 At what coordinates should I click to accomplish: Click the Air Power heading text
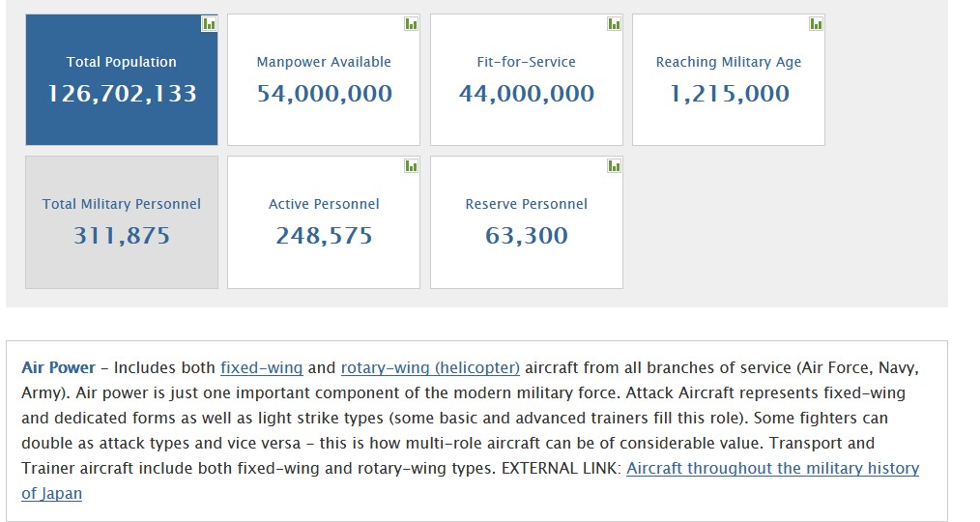click(x=59, y=368)
